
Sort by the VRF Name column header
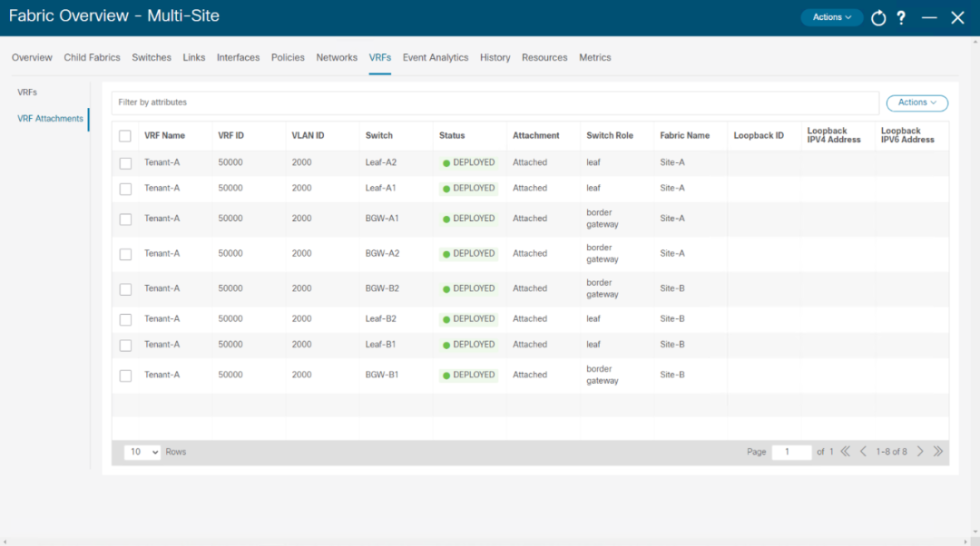[x=164, y=135]
